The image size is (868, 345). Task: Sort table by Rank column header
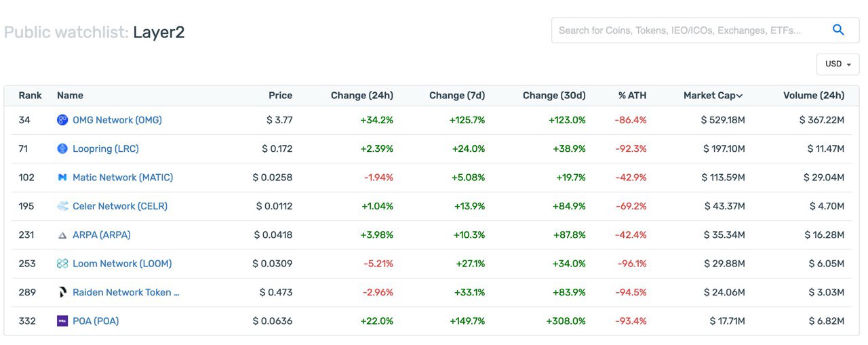click(31, 96)
